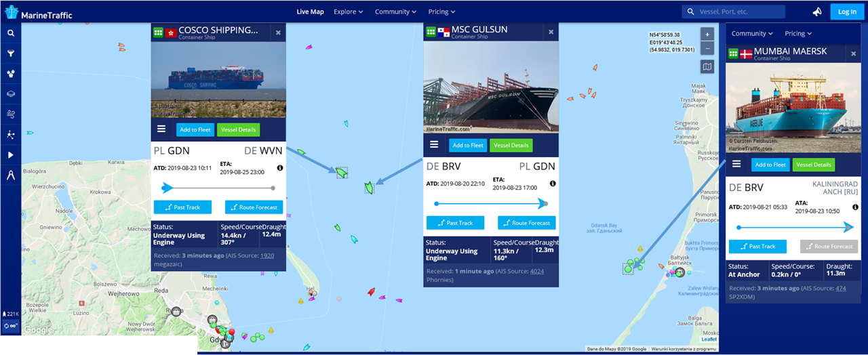
Task: Click COSCO SHIPPING vessel photo
Action: point(218,80)
